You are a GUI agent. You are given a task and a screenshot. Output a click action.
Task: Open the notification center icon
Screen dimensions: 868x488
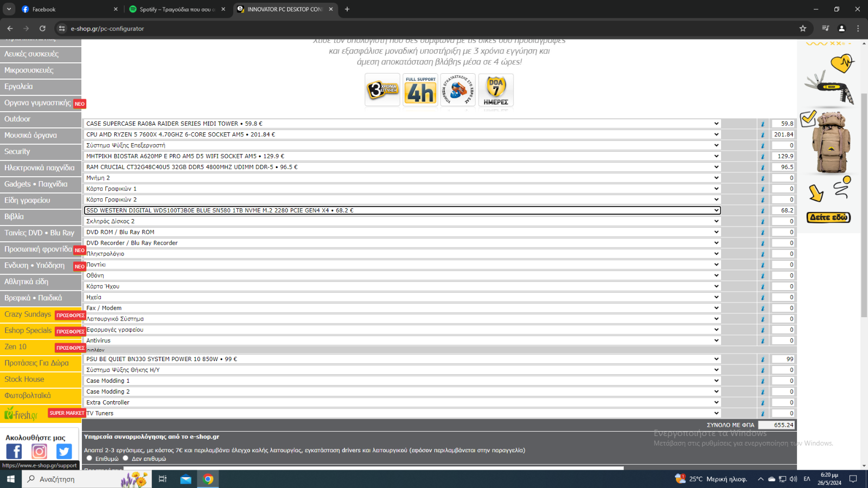click(x=853, y=479)
